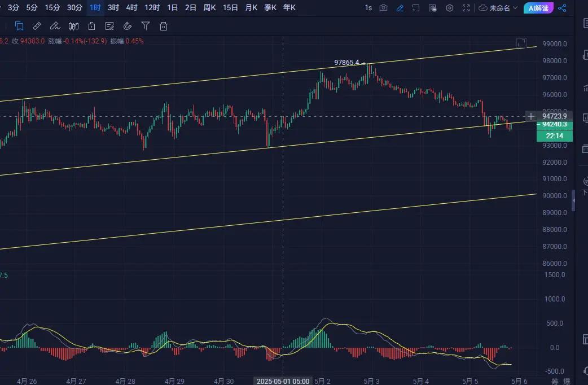This screenshot has height=385, width=588.
Task: Select the 15日 timeframe
Action: [230, 7]
